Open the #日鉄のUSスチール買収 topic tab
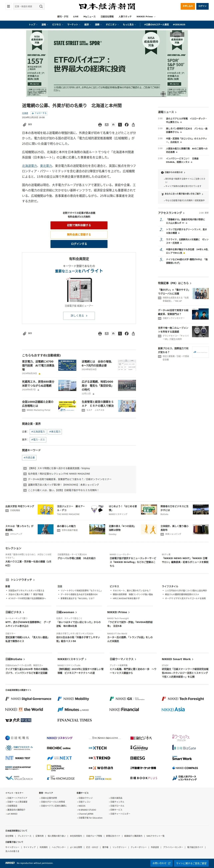Screen dimensions: 214x868 tap(157, 25)
